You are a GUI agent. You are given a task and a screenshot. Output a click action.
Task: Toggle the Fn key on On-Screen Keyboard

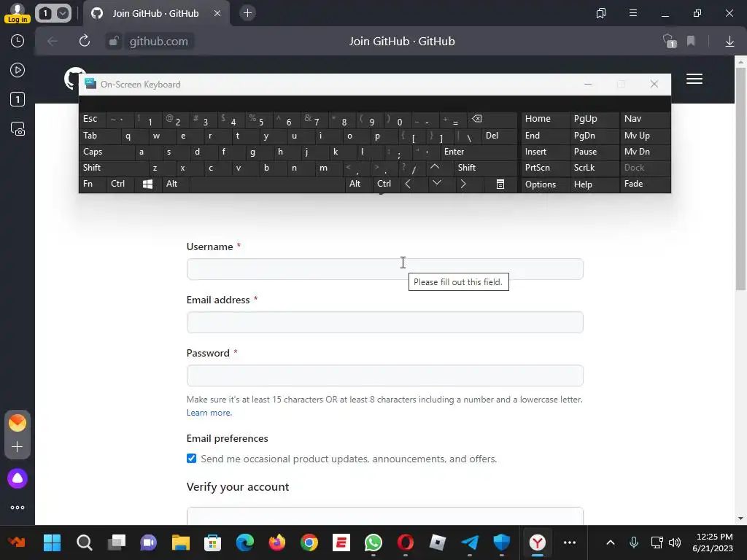point(93,184)
